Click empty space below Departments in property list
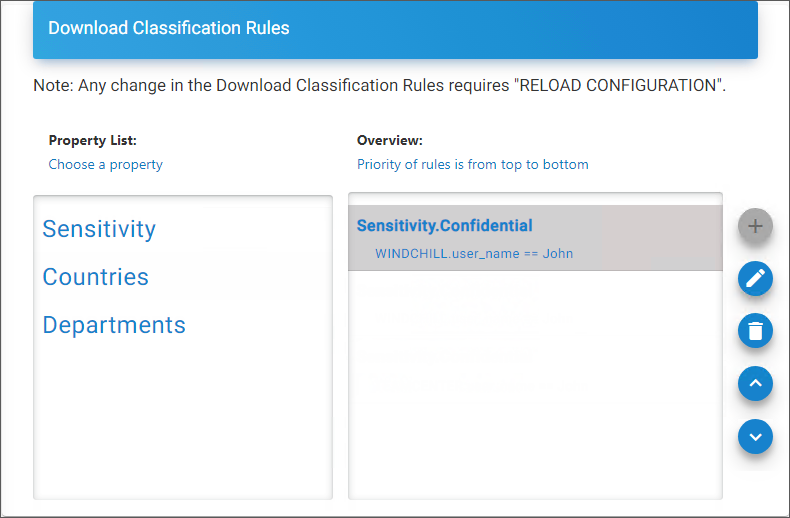The image size is (790, 518). click(x=183, y=420)
